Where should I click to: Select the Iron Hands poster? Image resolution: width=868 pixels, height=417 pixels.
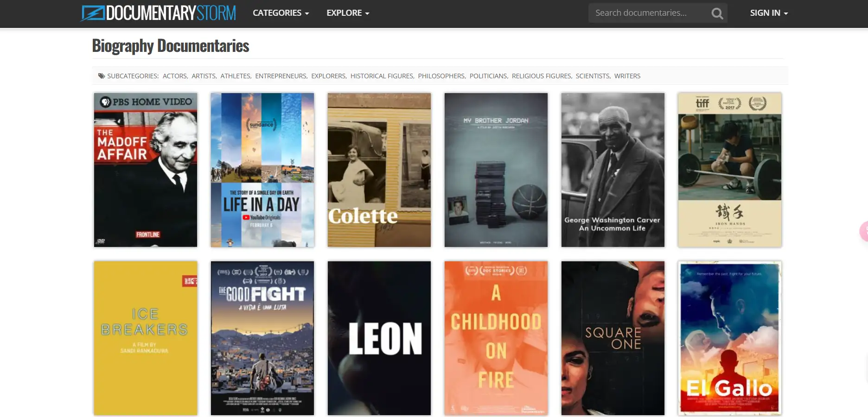point(730,170)
